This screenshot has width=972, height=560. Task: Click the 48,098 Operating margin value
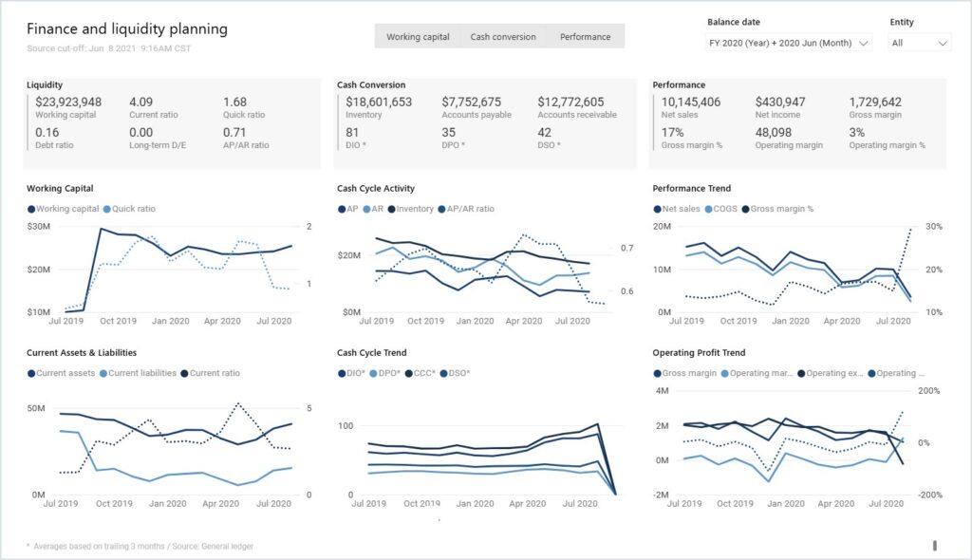coord(773,133)
